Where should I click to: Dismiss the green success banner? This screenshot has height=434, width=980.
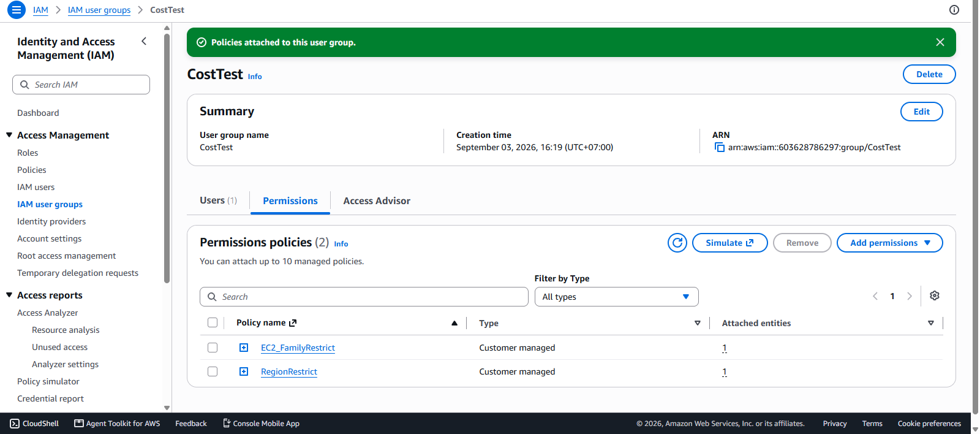pyautogui.click(x=940, y=42)
